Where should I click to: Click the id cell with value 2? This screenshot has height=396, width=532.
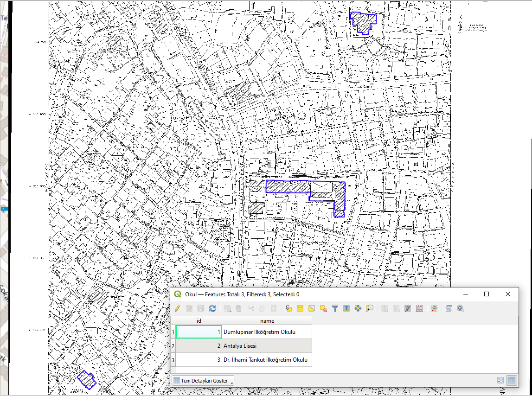tap(199, 346)
